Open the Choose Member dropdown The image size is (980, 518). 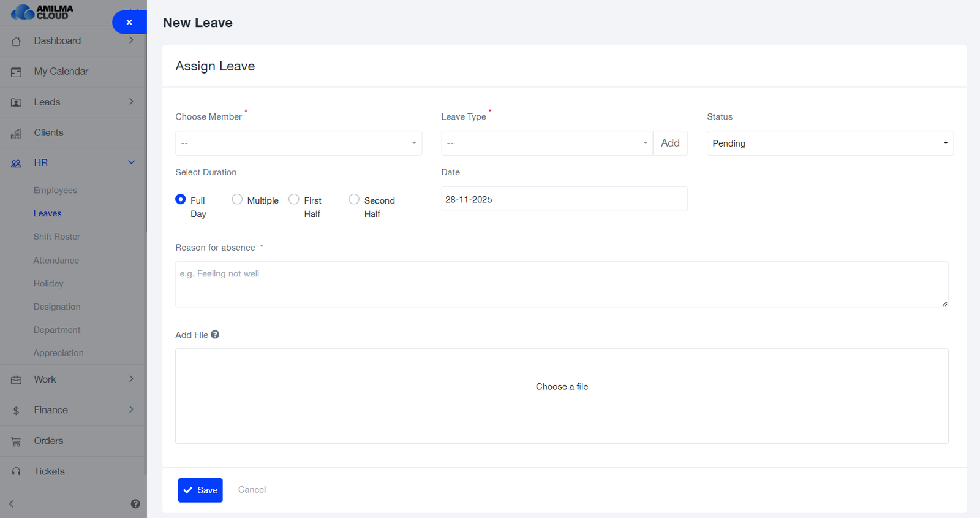click(x=298, y=143)
